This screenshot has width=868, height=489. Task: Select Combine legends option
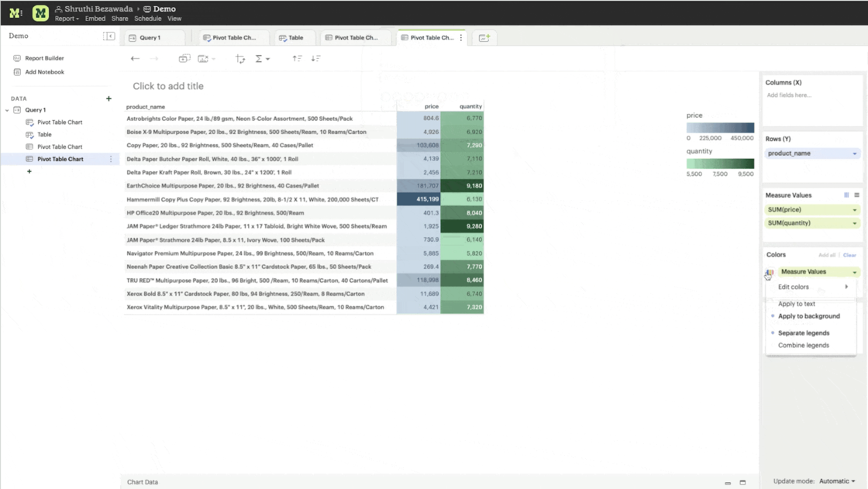[803, 345]
